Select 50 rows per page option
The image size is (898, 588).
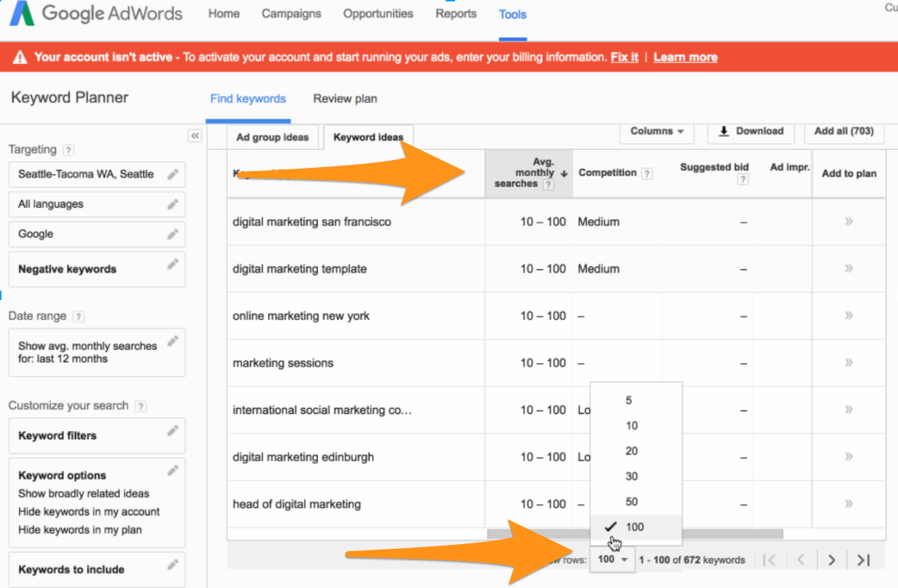pyautogui.click(x=636, y=501)
